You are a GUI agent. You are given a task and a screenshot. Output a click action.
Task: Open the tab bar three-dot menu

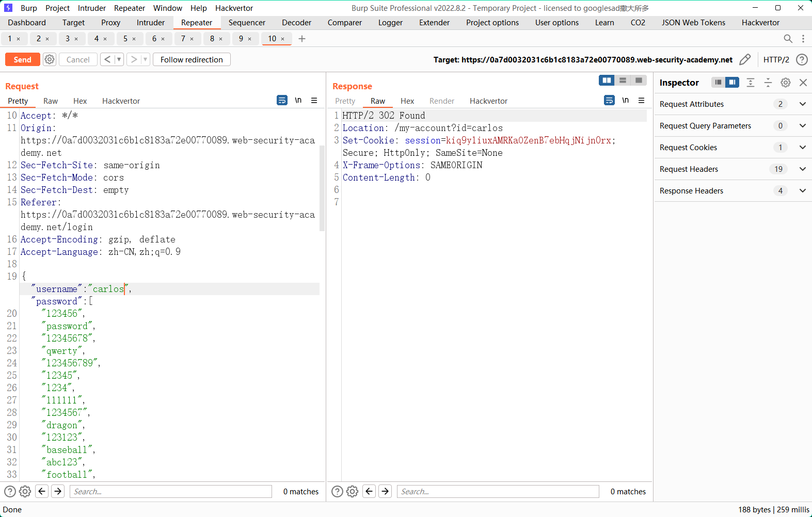(803, 39)
